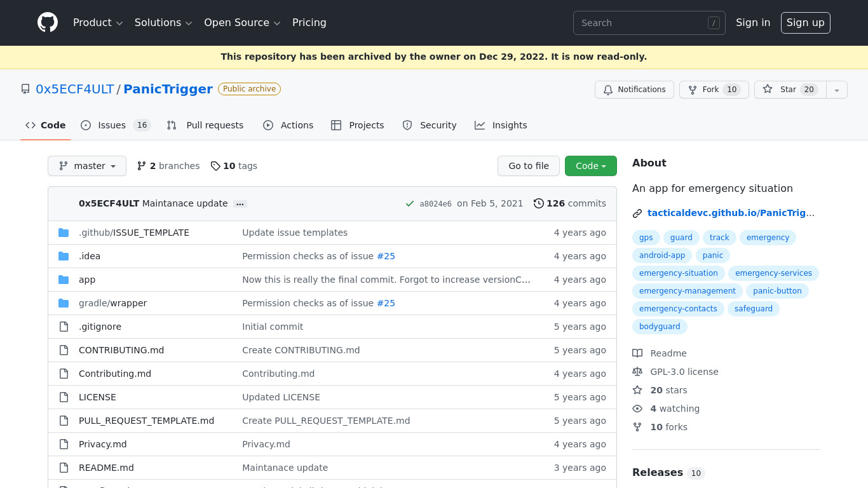
Task: Click the folder icon for .idea
Action: point(64,256)
